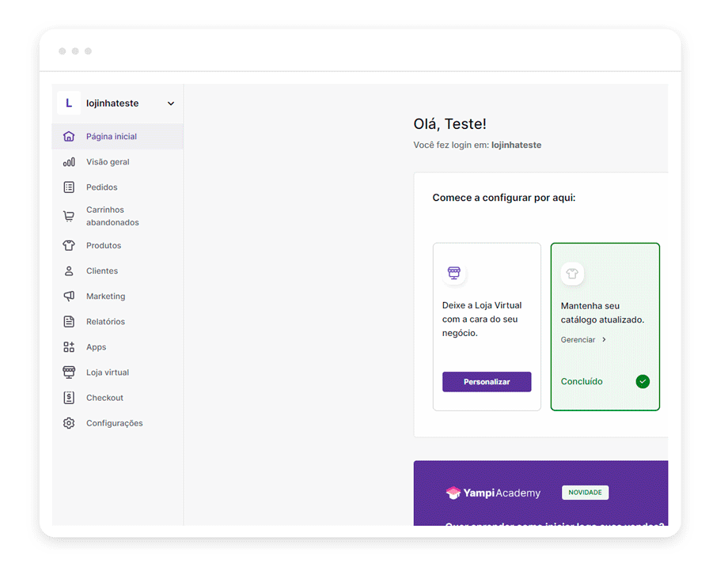Open the Apps section
Image resolution: width=728 pixels, height=567 pixels.
coord(117,347)
